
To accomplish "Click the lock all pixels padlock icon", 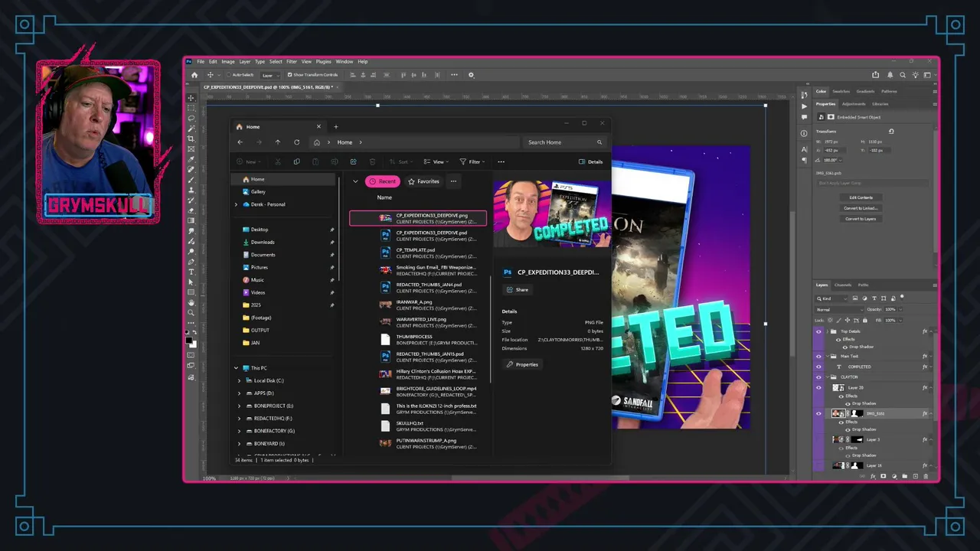I will pyautogui.click(x=864, y=320).
